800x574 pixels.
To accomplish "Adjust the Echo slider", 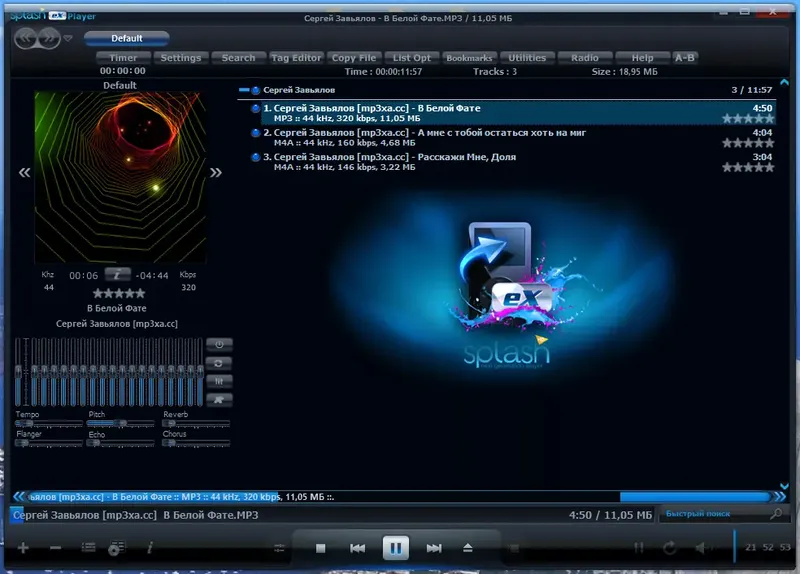I will tap(120, 443).
